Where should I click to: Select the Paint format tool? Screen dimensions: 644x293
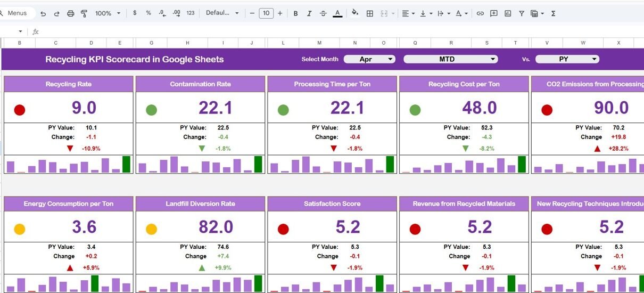coord(84,13)
